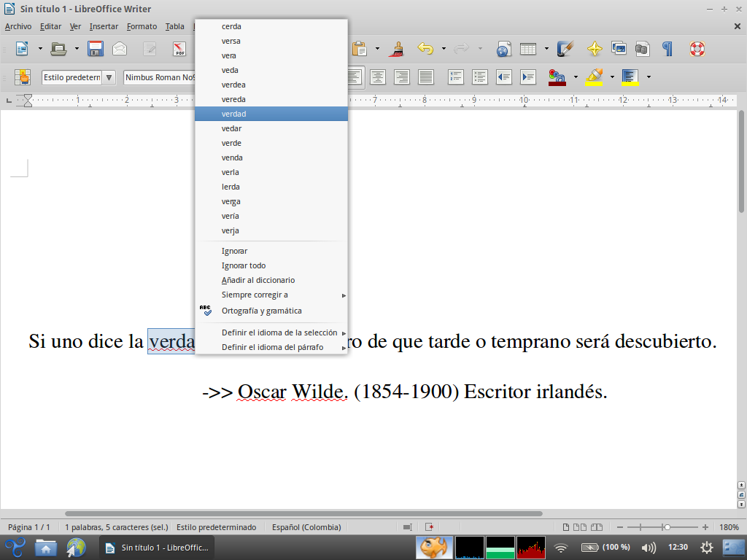Viewport: 747px width, 560px height.
Task: Toggle justified alignment
Action: coord(426,77)
